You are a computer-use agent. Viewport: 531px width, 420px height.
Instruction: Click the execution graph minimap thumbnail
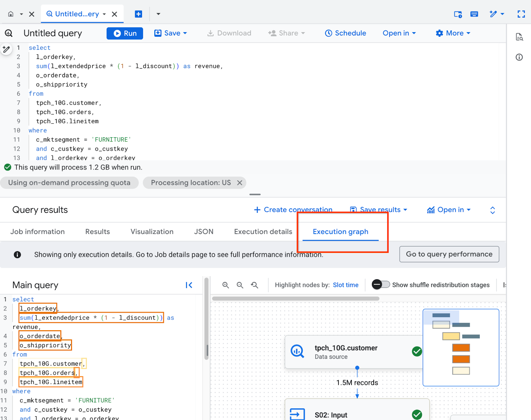click(461, 347)
